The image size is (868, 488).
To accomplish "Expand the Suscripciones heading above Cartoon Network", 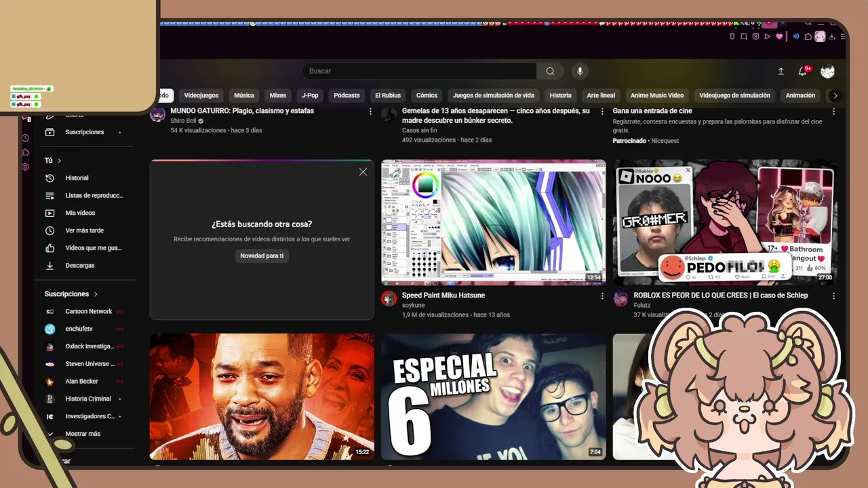I will (x=71, y=294).
